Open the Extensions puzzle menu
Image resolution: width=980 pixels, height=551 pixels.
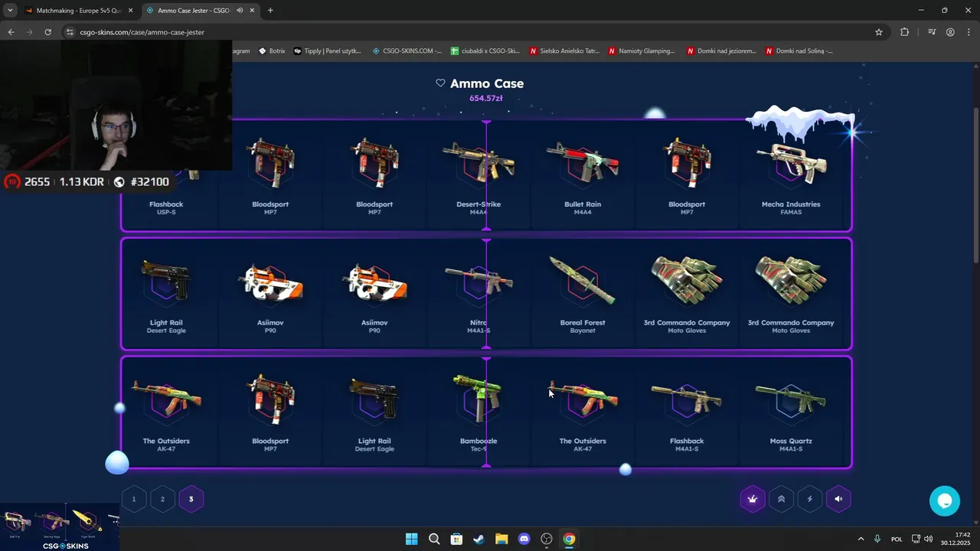[x=905, y=32]
